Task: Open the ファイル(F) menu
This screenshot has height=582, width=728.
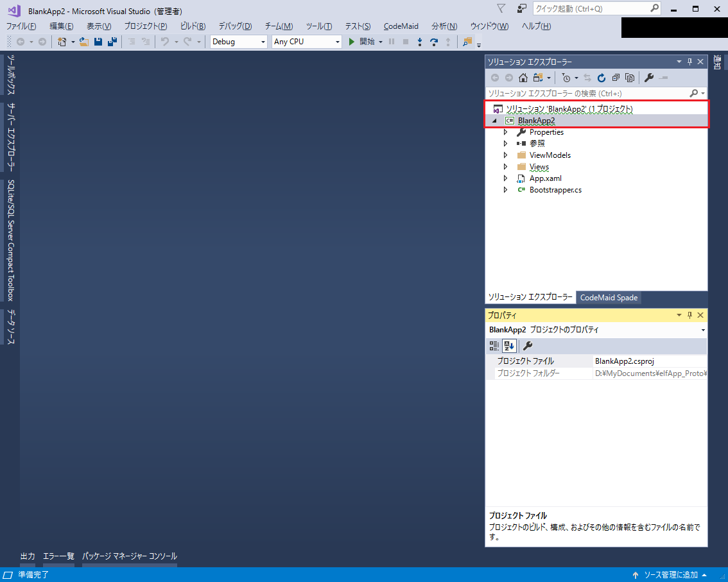Action: coord(21,26)
